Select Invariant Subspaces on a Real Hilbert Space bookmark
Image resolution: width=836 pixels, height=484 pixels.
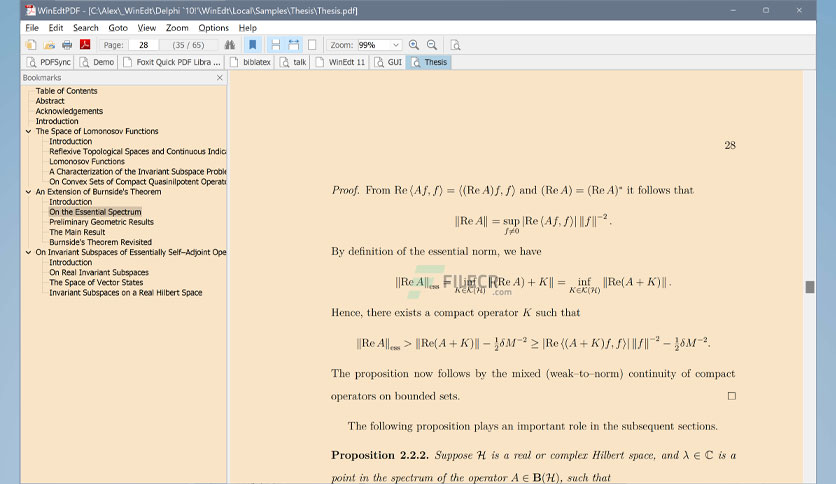tap(125, 293)
